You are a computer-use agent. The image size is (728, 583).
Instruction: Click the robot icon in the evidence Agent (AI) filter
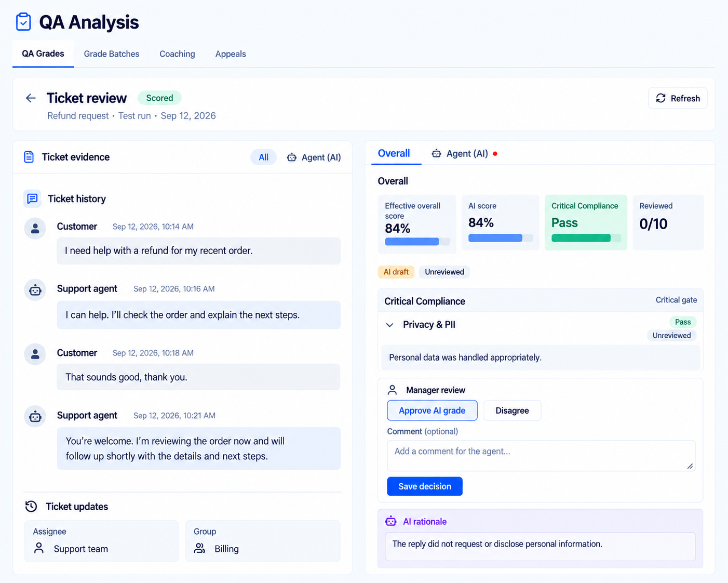point(292,157)
